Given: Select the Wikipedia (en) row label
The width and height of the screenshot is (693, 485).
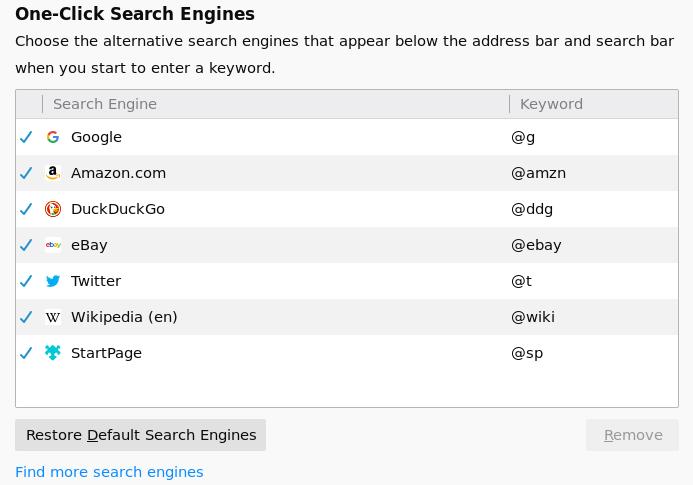Looking at the screenshot, I should [124, 317].
